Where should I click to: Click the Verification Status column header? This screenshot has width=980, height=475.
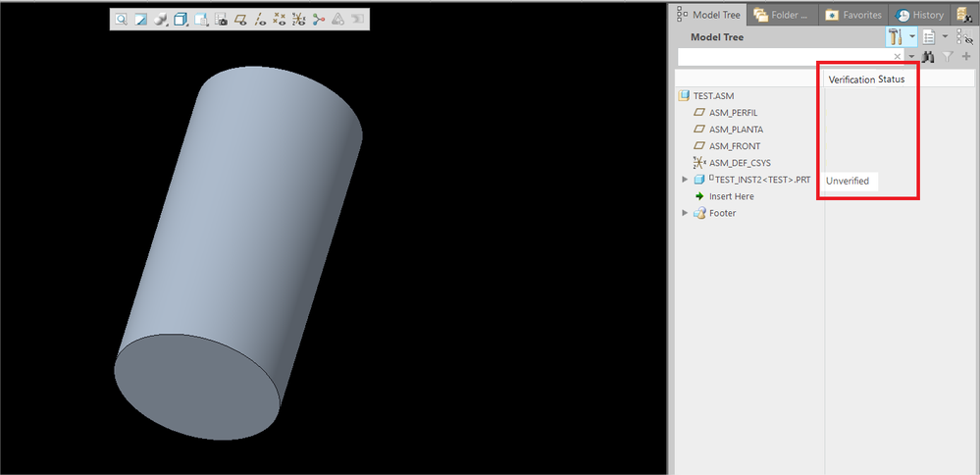pos(866,79)
